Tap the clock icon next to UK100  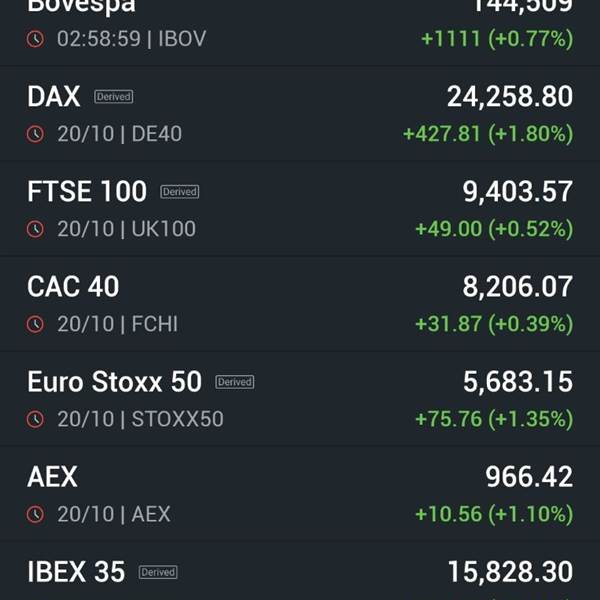click(x=35, y=229)
